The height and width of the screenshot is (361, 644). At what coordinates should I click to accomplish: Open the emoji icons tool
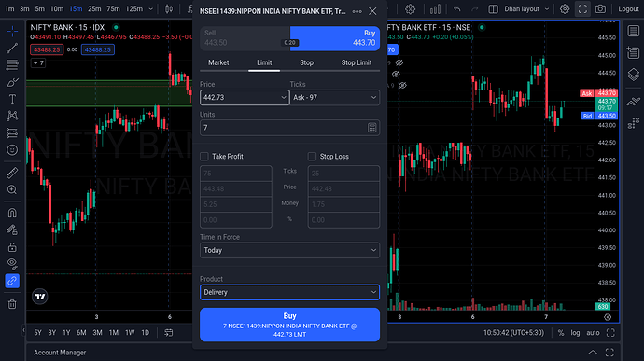[12, 150]
